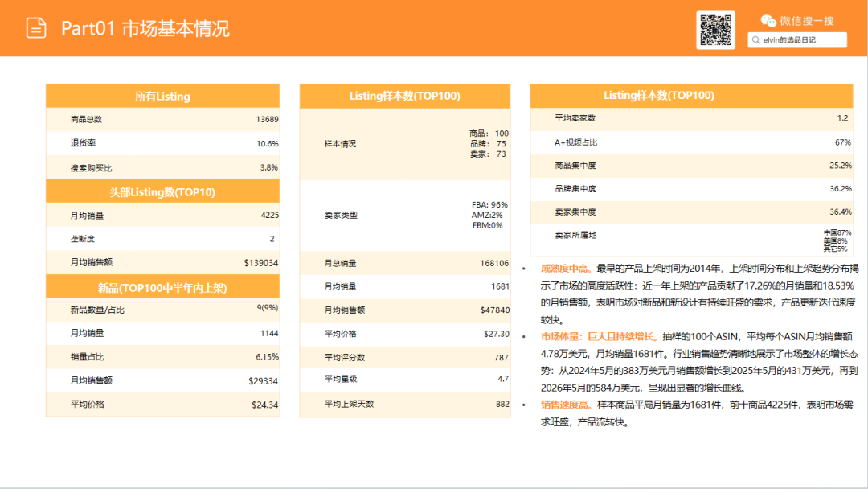Click the '月总销量' row label
This screenshot has width=868, height=489.
point(341,264)
